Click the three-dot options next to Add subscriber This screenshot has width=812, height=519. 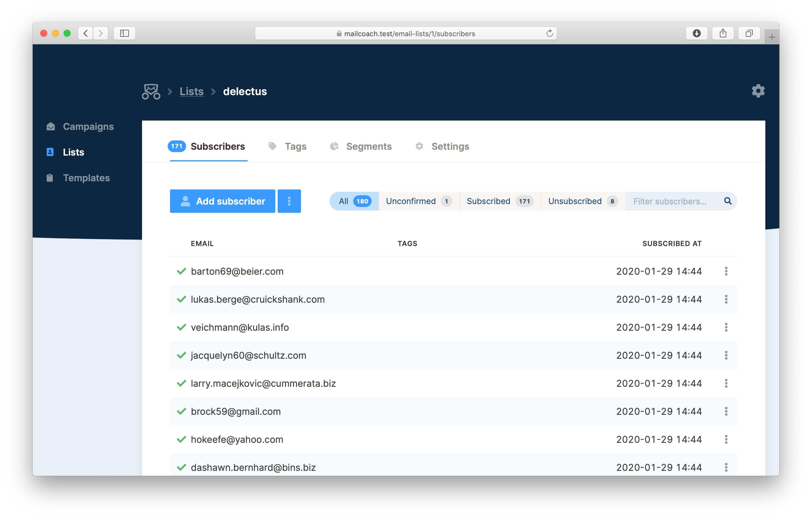(289, 201)
